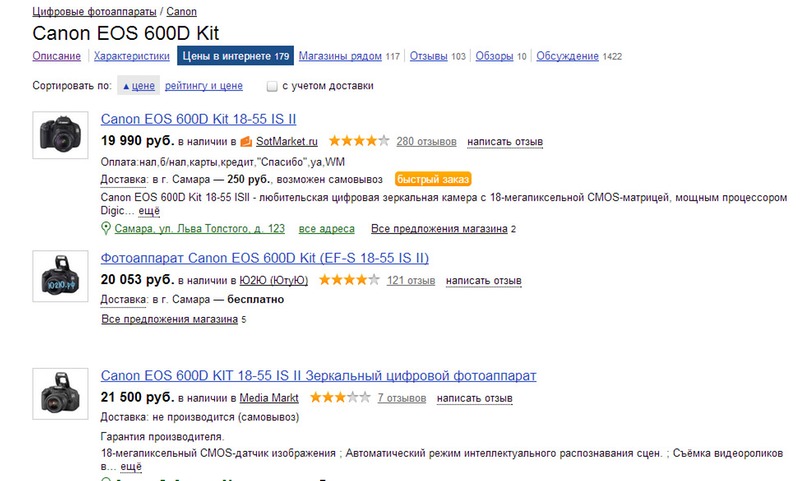The height and width of the screenshot is (481, 800).
Task: Visit the Ю2Ю (ЮтуЮ) shop link
Action: click(x=274, y=280)
